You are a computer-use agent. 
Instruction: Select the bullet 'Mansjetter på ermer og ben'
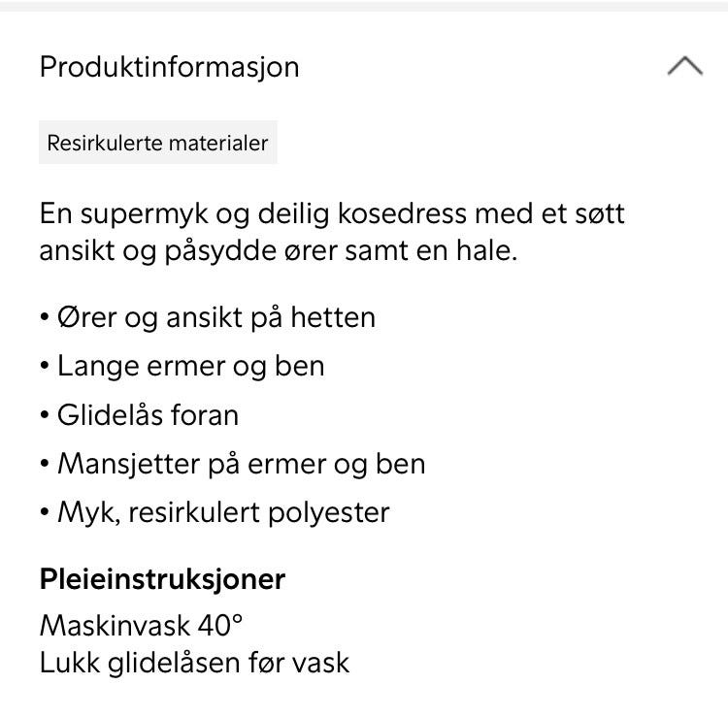(241, 463)
